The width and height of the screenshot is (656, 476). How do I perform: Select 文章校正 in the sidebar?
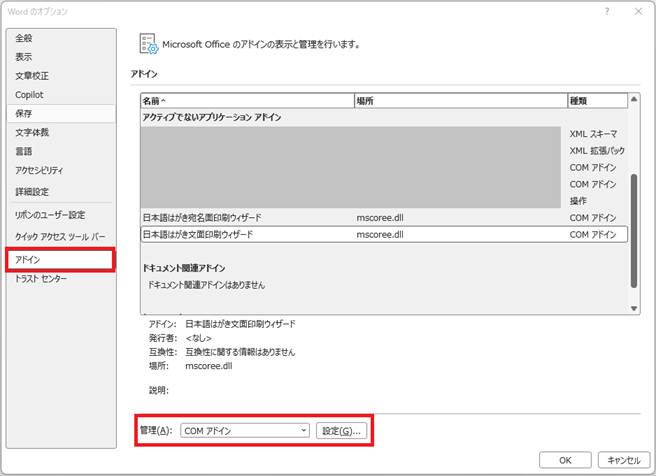(x=61, y=76)
